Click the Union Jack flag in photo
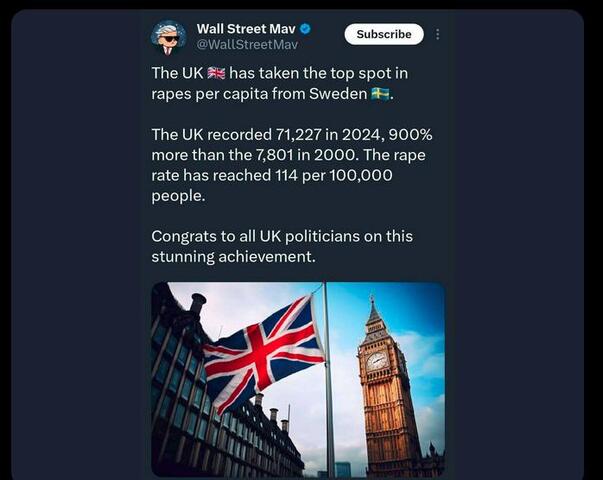This screenshot has height=480, width=603. click(x=263, y=352)
